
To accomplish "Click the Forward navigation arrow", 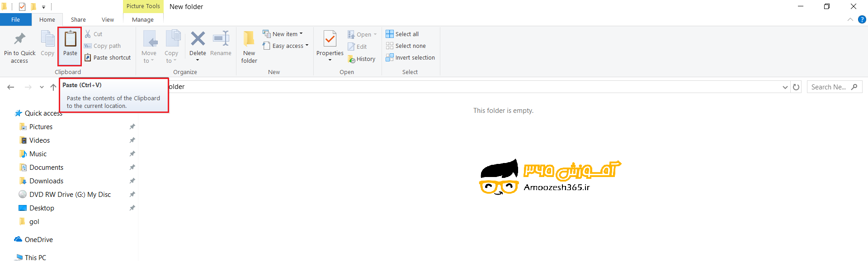I will coord(28,87).
